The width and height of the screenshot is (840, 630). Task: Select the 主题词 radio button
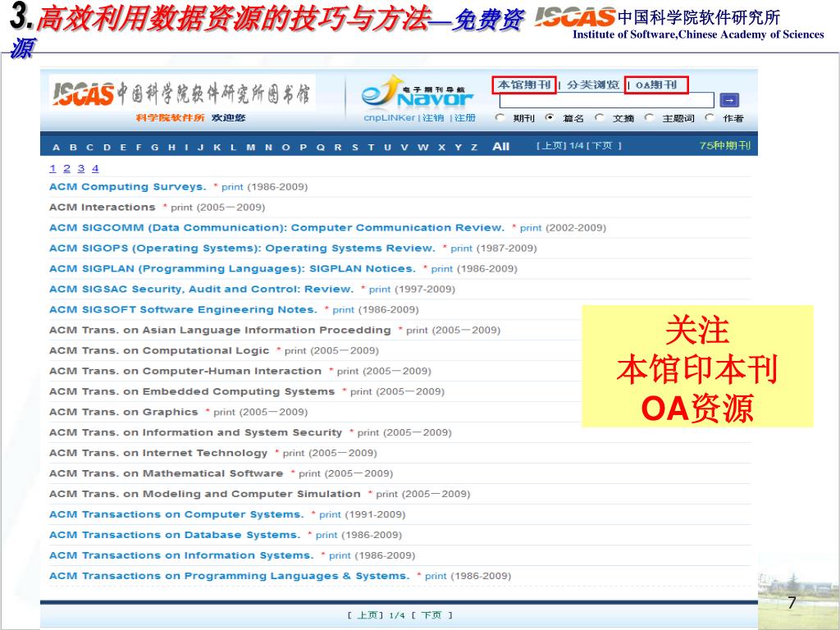click(650, 117)
